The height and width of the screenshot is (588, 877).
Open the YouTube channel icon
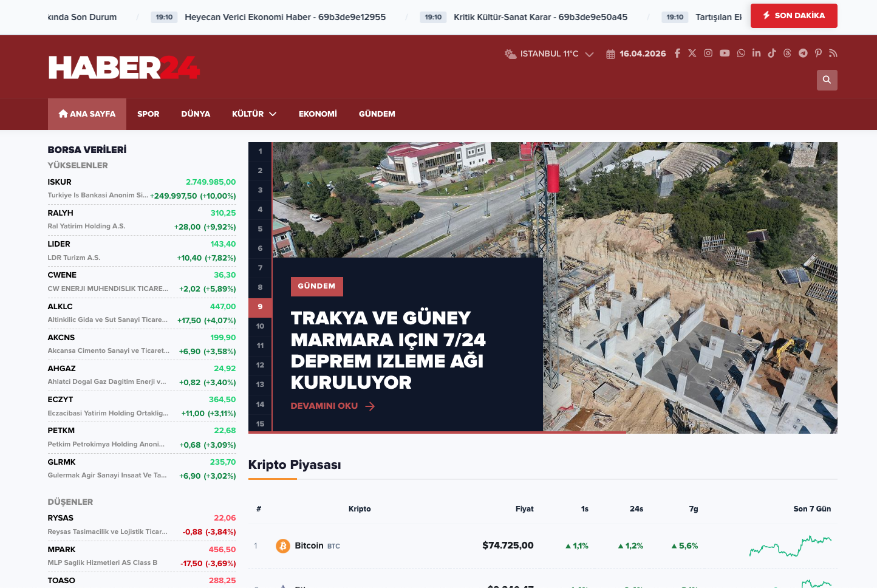click(725, 53)
